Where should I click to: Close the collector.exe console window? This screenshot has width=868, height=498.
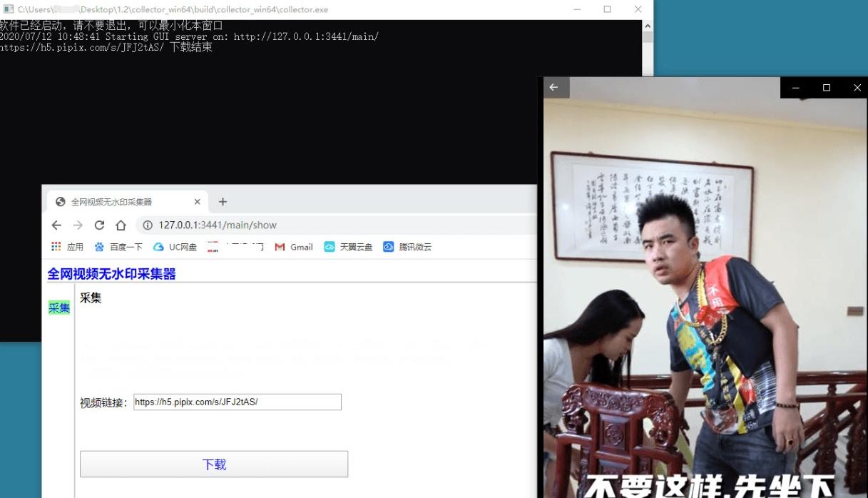click(638, 9)
